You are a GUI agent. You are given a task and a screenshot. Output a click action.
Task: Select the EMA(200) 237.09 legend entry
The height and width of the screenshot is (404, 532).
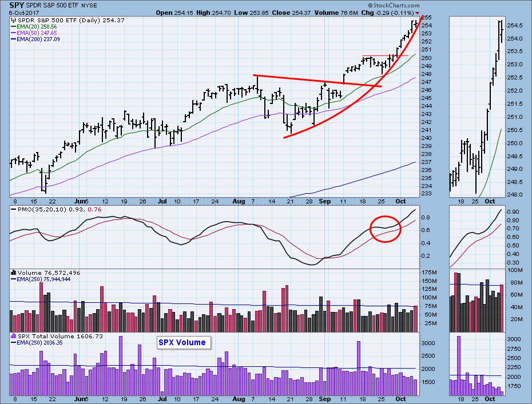point(35,39)
